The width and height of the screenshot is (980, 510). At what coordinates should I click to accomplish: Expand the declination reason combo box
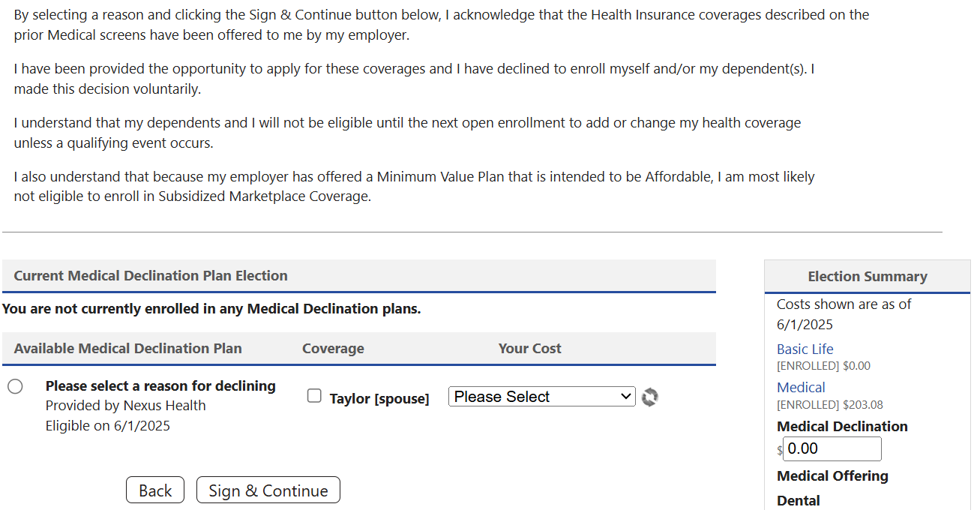pyautogui.click(x=541, y=396)
